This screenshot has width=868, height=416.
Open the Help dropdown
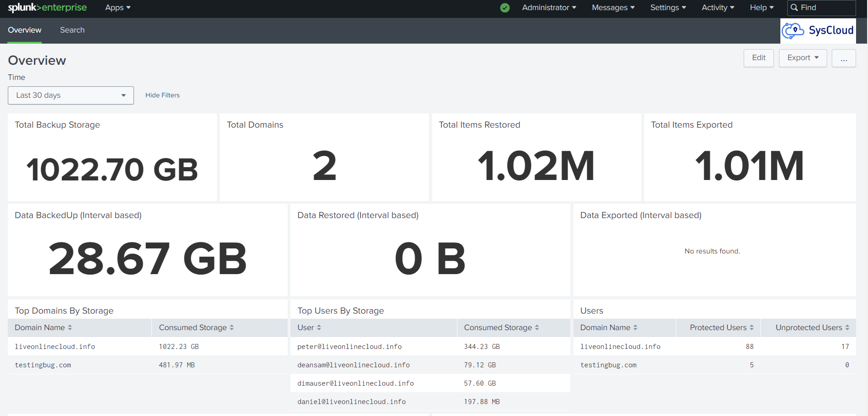[x=762, y=8]
